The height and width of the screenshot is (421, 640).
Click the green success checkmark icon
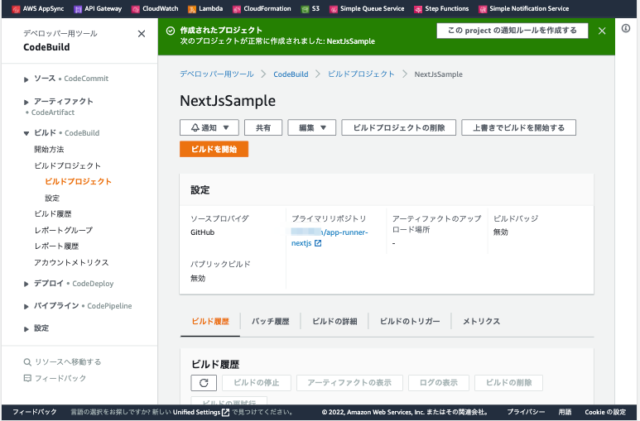point(171,31)
